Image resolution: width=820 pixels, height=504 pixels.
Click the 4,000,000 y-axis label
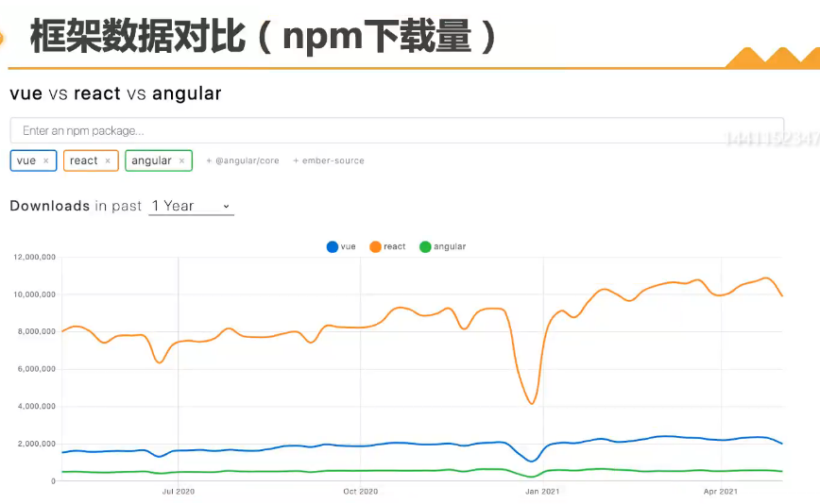(x=37, y=407)
